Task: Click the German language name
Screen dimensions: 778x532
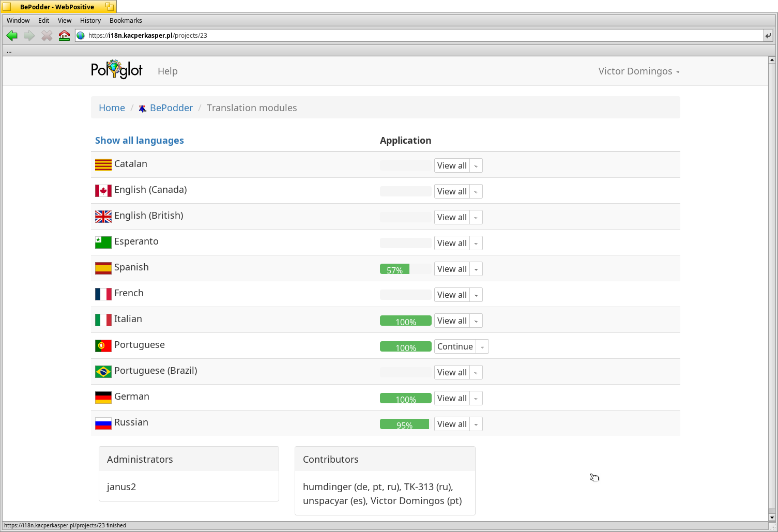Action: (132, 397)
